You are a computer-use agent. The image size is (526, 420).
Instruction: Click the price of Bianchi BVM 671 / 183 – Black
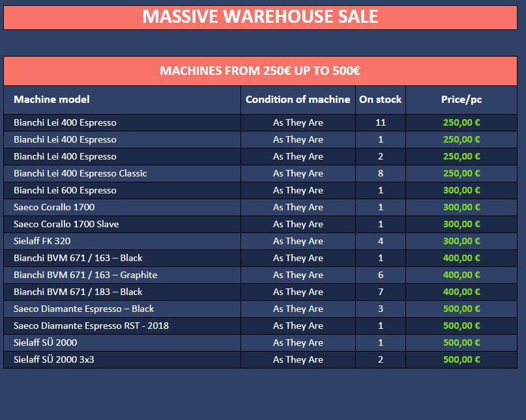461,292
